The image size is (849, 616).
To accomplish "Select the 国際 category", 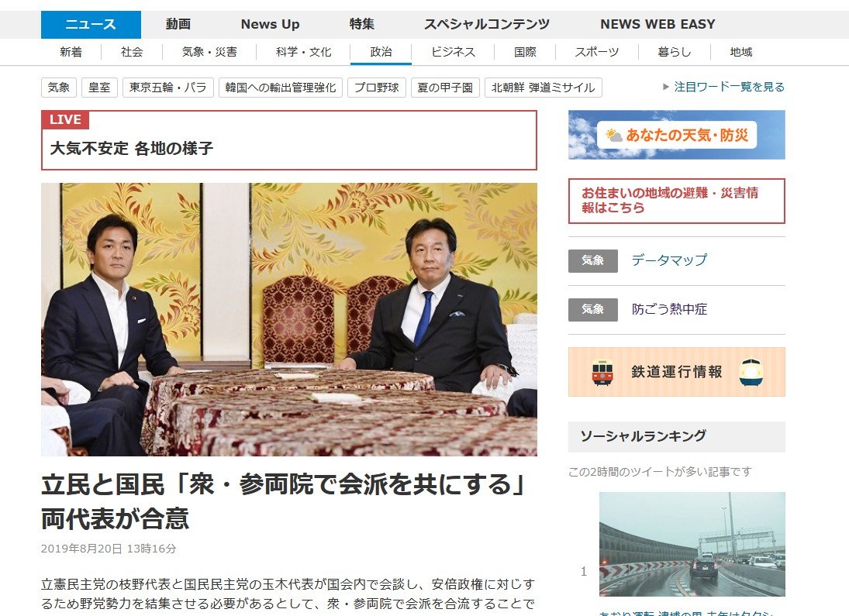I will (x=525, y=52).
